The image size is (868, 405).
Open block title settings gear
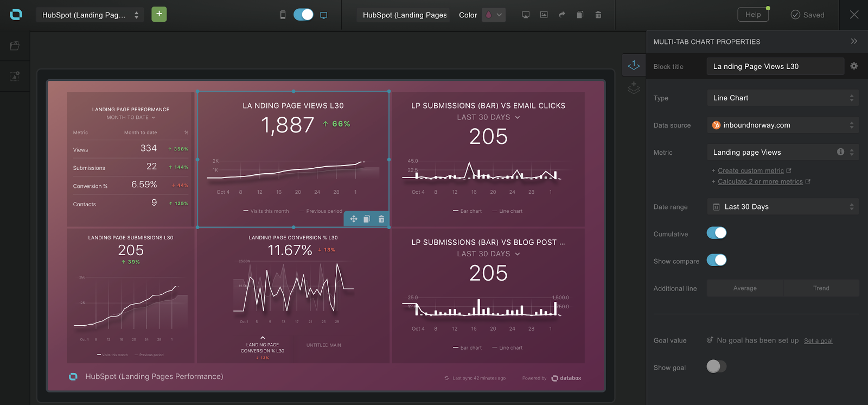pos(854,66)
